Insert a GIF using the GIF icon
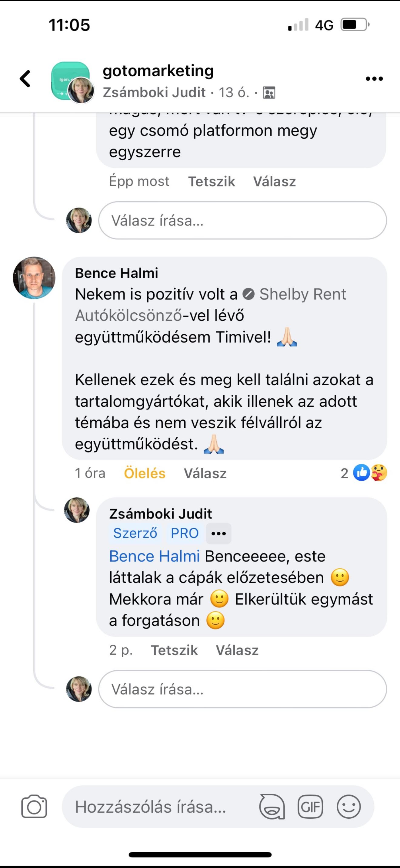400x868 pixels. [311, 807]
